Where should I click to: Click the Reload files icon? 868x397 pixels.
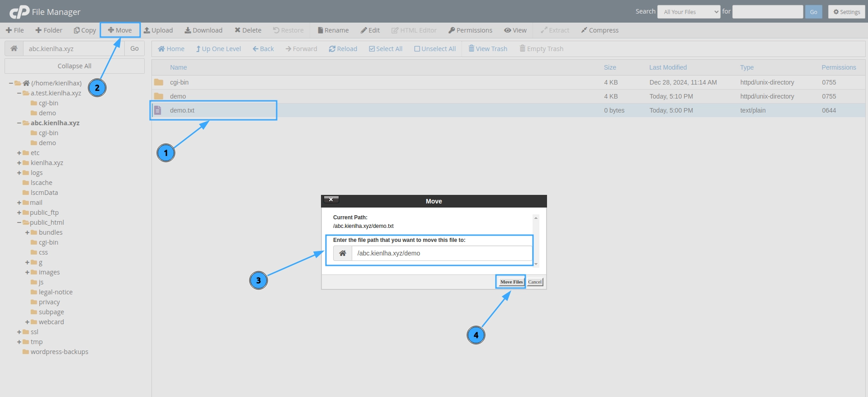tap(332, 49)
